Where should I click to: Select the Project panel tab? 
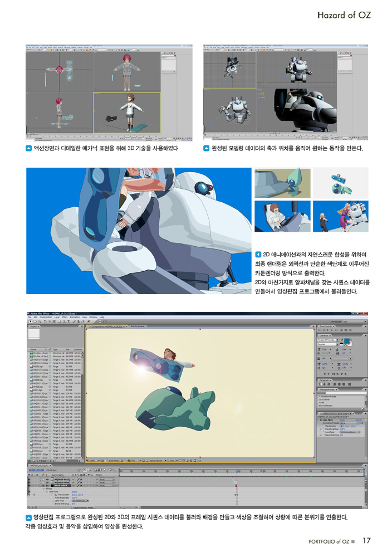click(x=34, y=326)
